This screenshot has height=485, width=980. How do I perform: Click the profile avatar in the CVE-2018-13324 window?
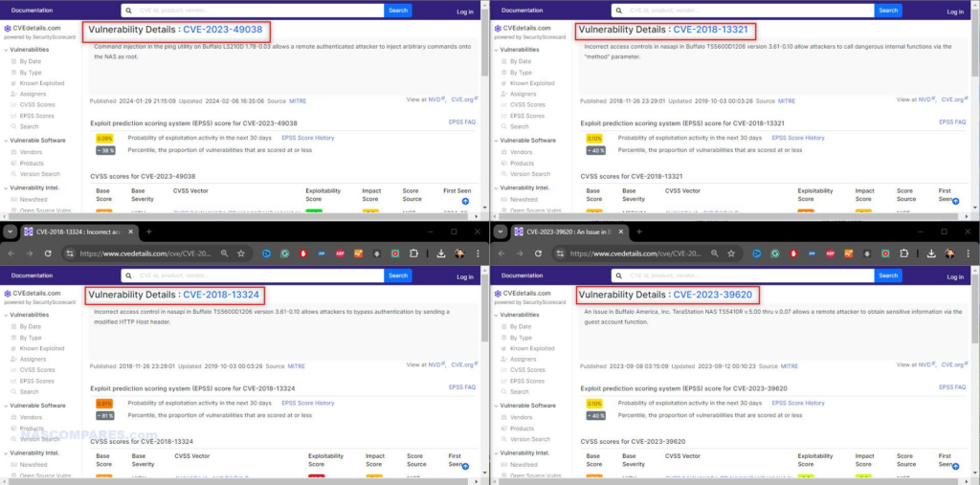pyautogui.click(x=460, y=254)
